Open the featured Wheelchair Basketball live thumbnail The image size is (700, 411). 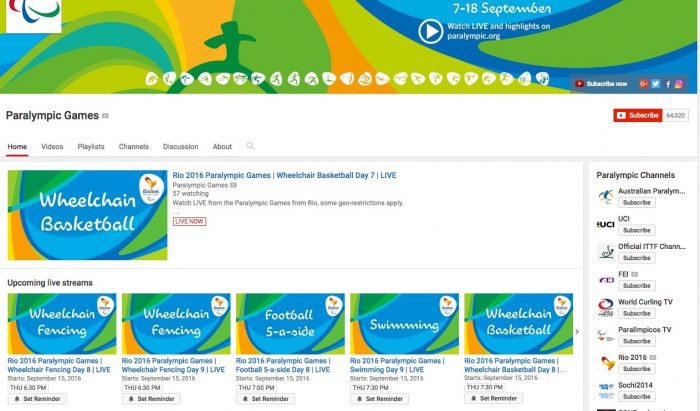click(88, 215)
